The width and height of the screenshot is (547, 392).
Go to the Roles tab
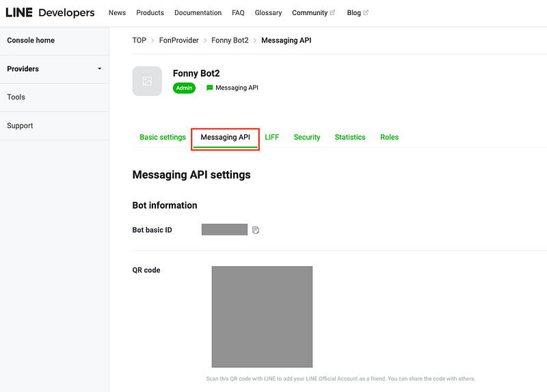click(389, 138)
